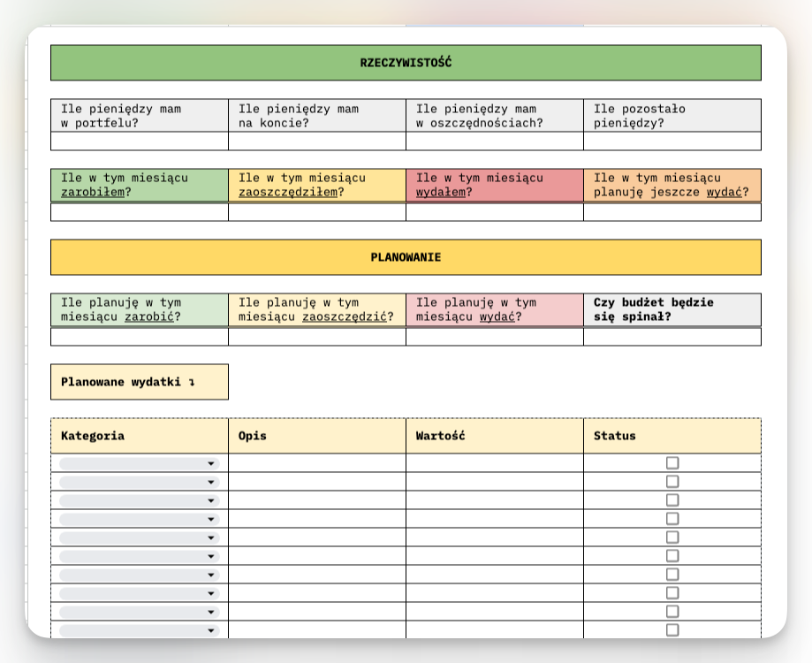Tick the Status checkbox in tenth expense row
This screenshot has height=663, width=812.
tap(672, 629)
